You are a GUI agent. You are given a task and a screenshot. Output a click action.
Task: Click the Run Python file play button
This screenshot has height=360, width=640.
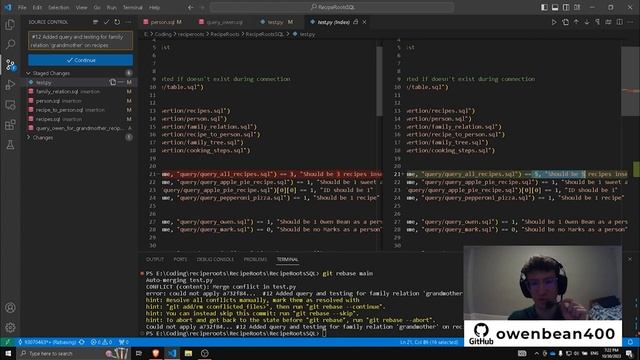554,22
